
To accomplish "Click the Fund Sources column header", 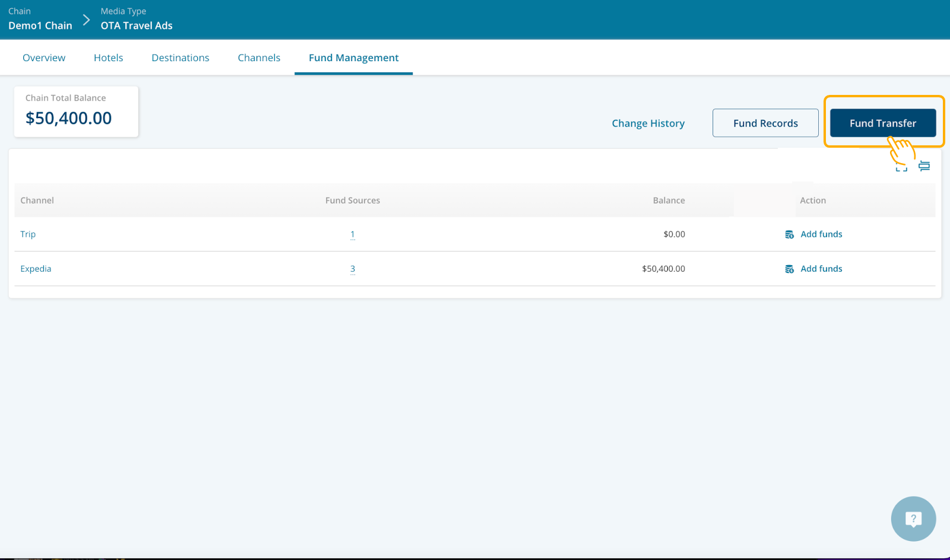I will click(x=353, y=201).
